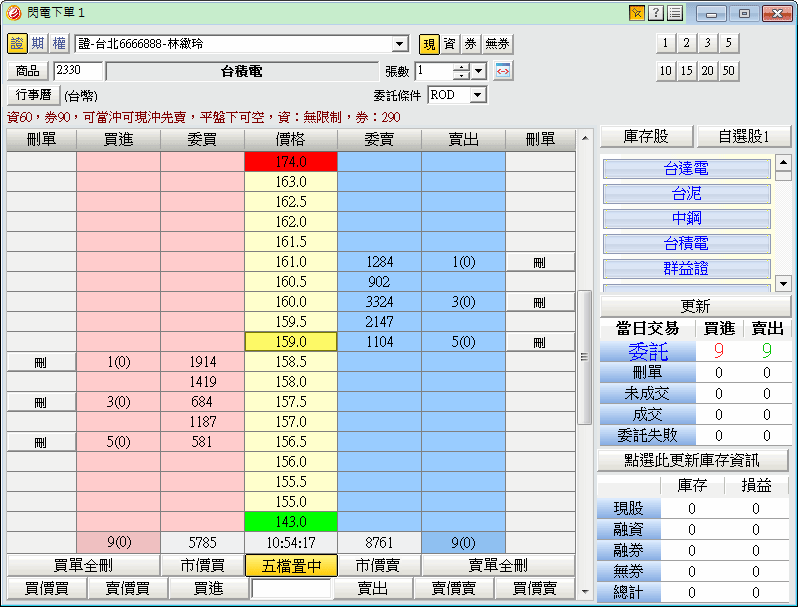
Task: Click the 刪 button beside sell price 161.0
Action: tap(540, 262)
